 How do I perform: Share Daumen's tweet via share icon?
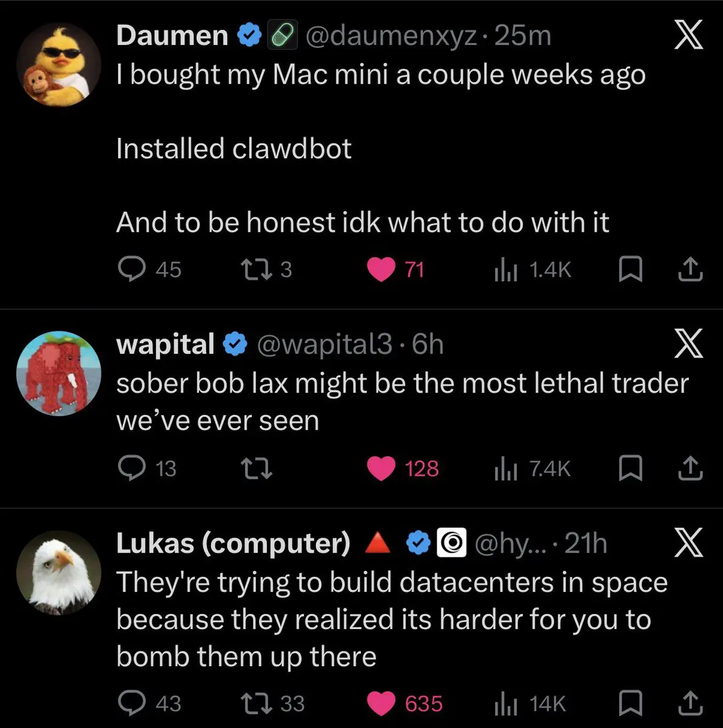[x=691, y=269]
